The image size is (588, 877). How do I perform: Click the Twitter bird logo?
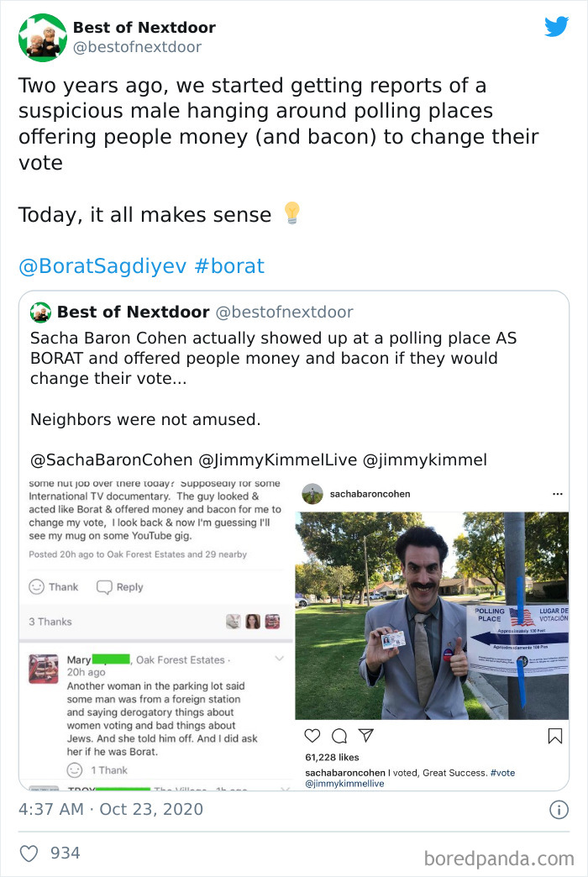click(x=556, y=27)
